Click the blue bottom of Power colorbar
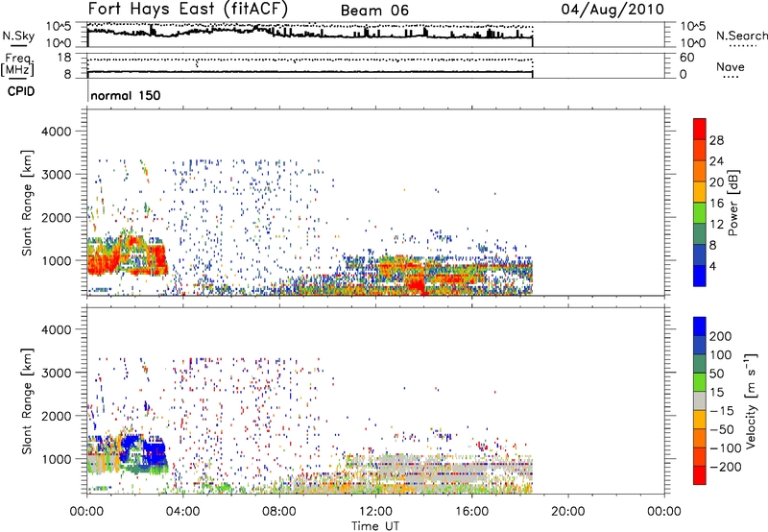The width and height of the screenshot is (768, 532). tap(700, 276)
